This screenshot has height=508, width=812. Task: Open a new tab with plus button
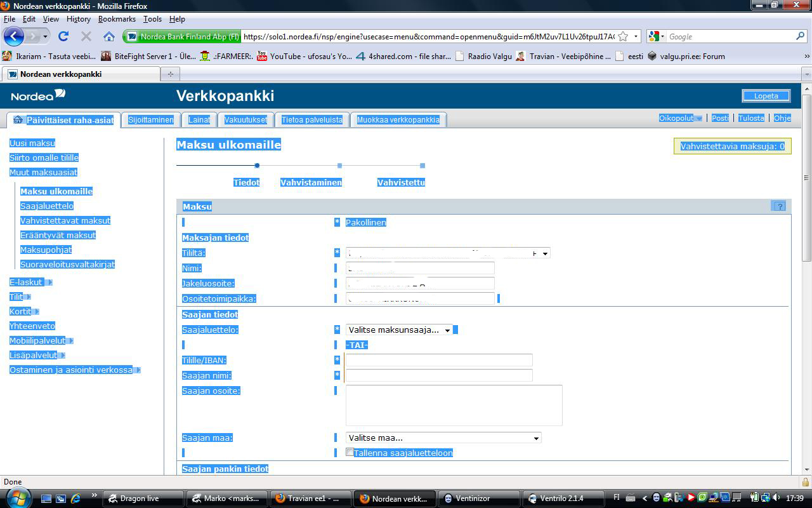tap(170, 74)
